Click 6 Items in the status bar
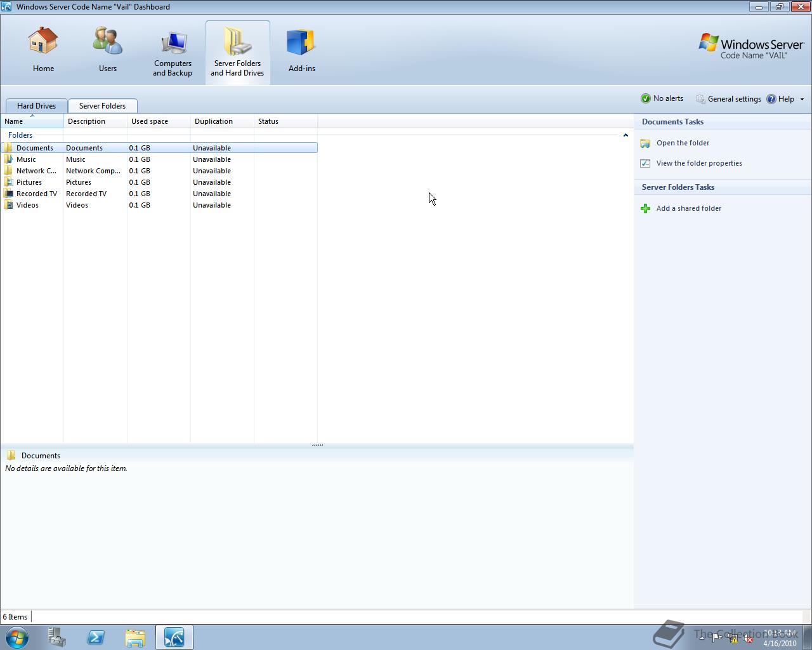The image size is (812, 650). click(15, 617)
